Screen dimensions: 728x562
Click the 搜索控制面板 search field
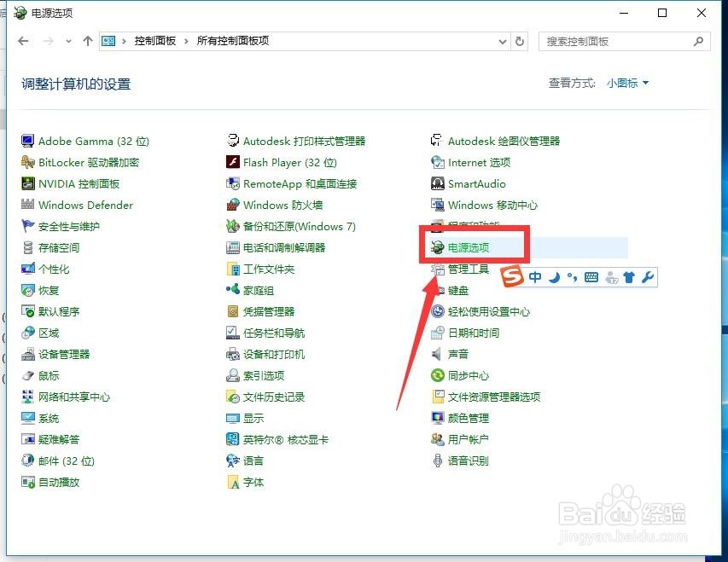point(625,41)
